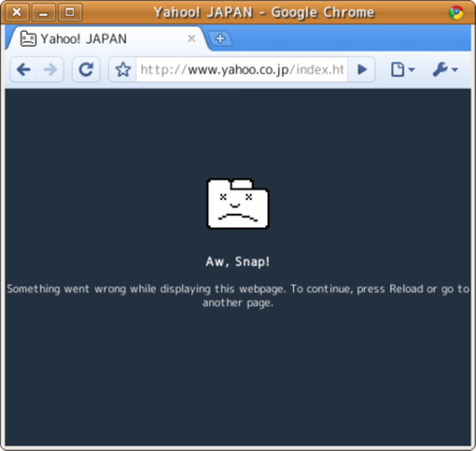Click the sad tab favicon

tap(28, 38)
